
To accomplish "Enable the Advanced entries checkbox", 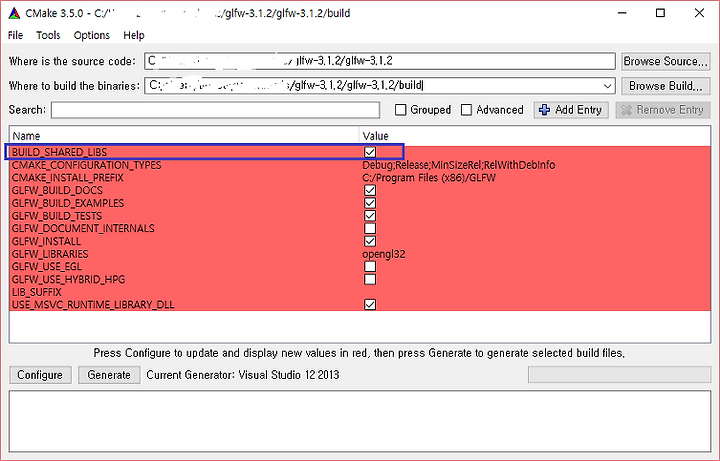I will coord(466,110).
